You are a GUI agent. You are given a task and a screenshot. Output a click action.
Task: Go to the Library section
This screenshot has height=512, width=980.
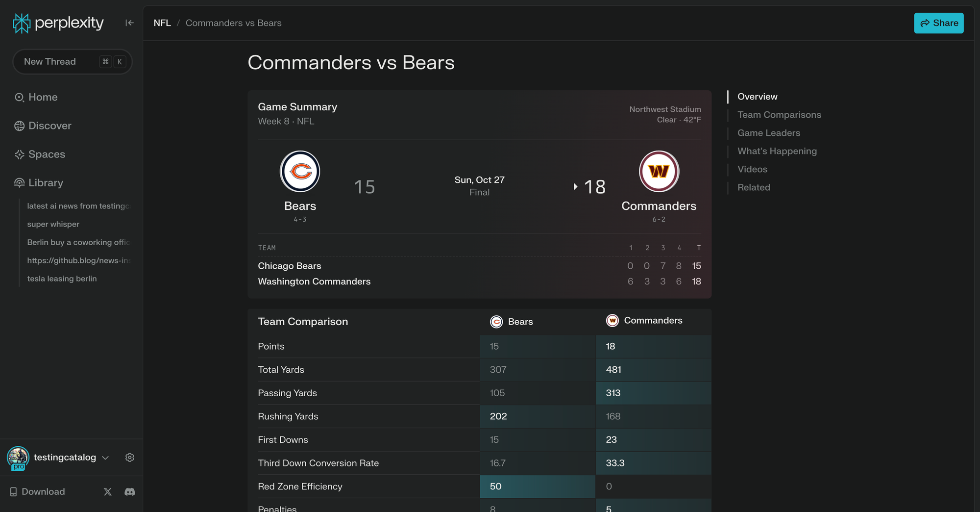point(46,182)
